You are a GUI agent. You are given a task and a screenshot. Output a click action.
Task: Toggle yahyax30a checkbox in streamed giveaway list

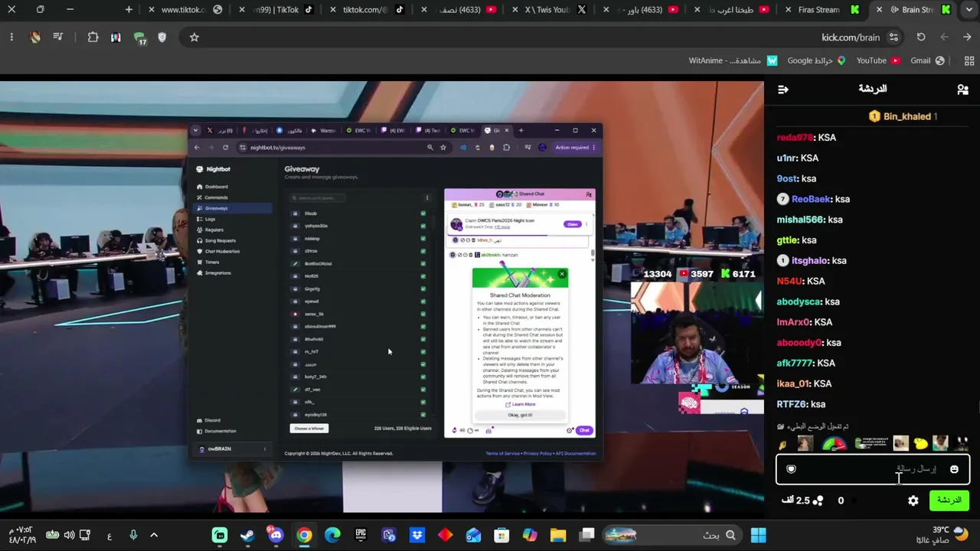tap(423, 226)
